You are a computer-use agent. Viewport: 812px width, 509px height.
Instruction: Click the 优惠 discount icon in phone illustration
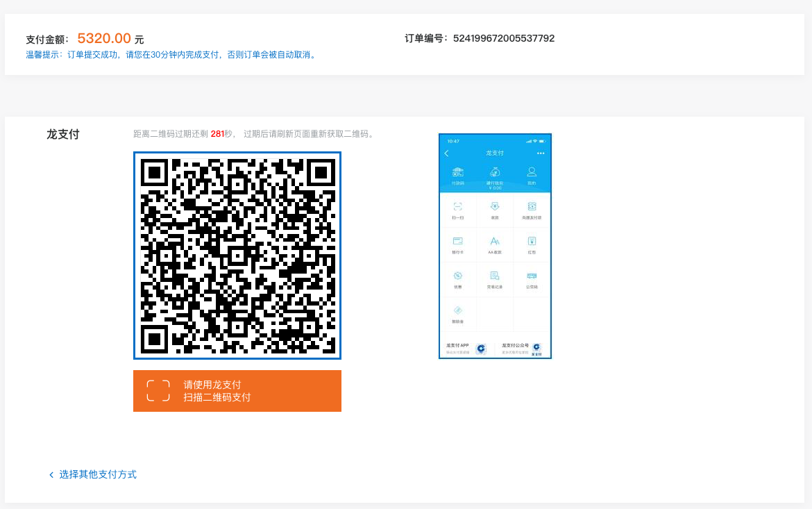click(458, 276)
